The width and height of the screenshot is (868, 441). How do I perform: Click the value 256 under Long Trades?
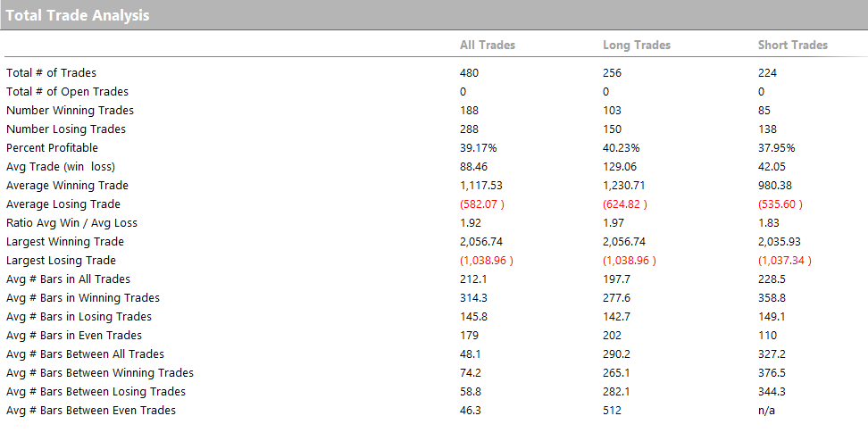[x=613, y=73]
